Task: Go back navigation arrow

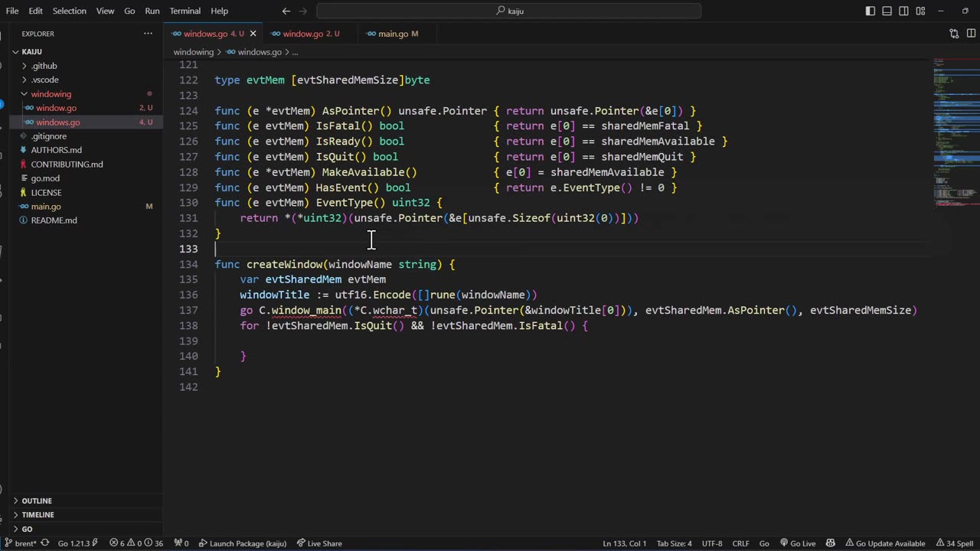Action: coord(286,11)
